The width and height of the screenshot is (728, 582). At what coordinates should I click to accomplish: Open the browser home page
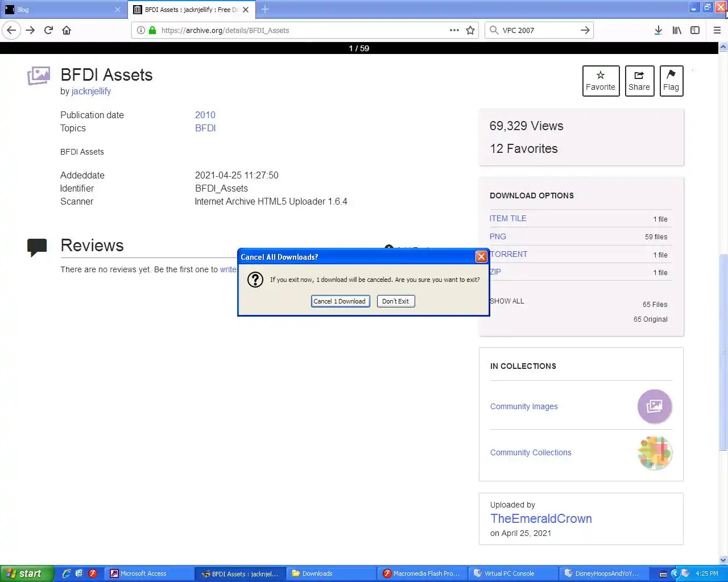click(x=67, y=30)
